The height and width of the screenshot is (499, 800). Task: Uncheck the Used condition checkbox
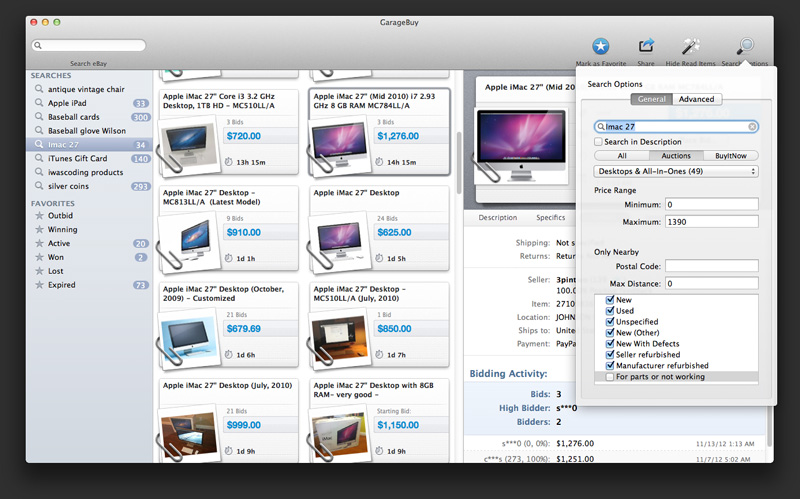click(x=610, y=310)
